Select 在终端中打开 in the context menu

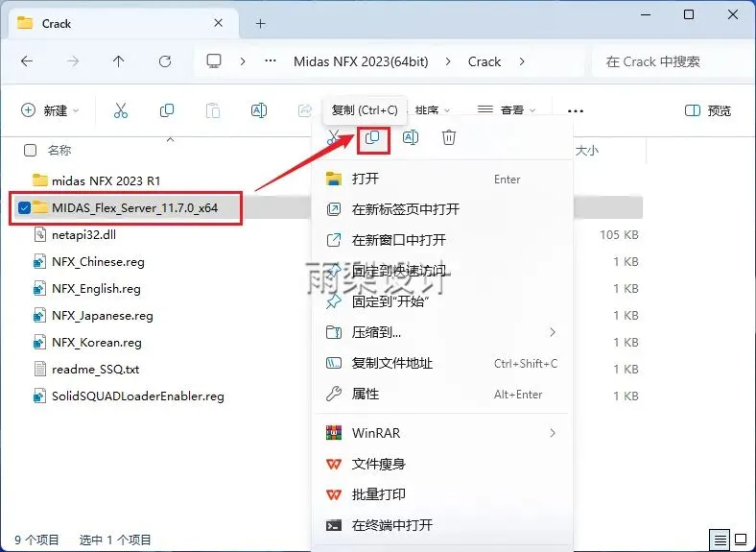(x=442, y=525)
